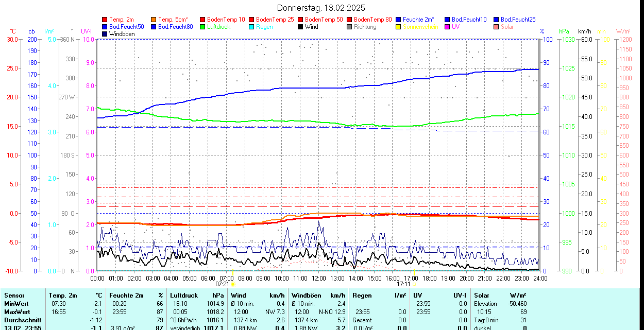Click the magenta UV legend swatch

coord(448,27)
